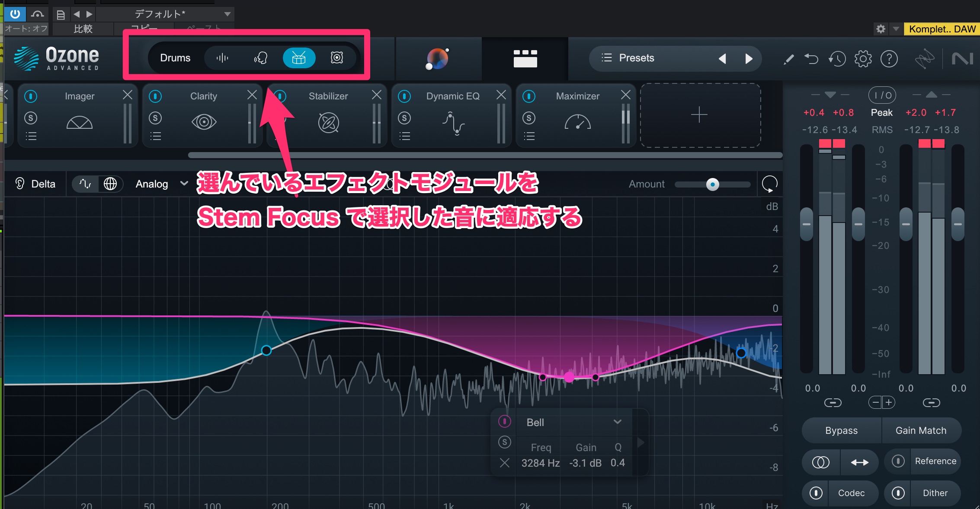Solo the Clarity module
This screenshot has width=980, height=509.
[155, 118]
